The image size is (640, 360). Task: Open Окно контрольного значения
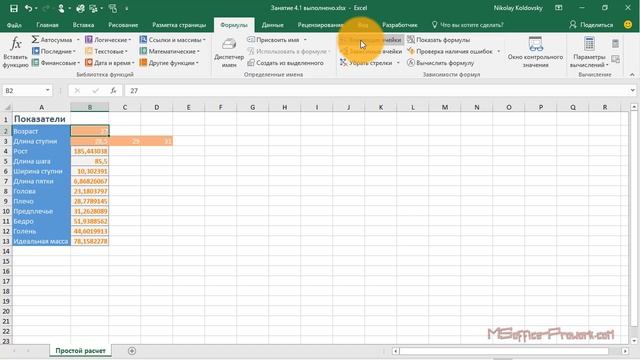coord(535,52)
